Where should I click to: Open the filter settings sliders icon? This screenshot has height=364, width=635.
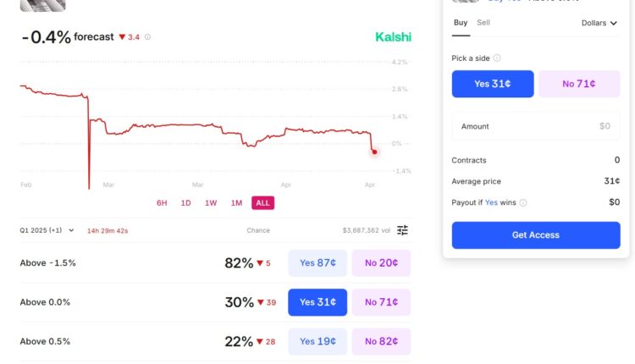tap(403, 230)
